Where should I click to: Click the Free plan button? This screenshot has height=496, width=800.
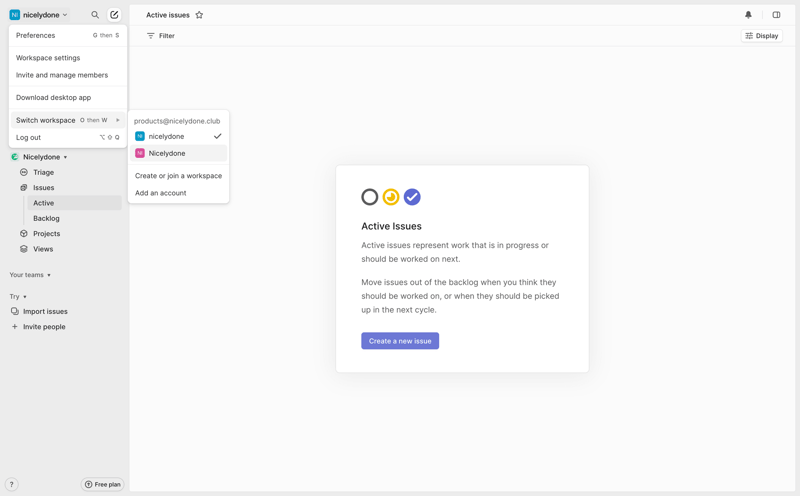tap(103, 484)
